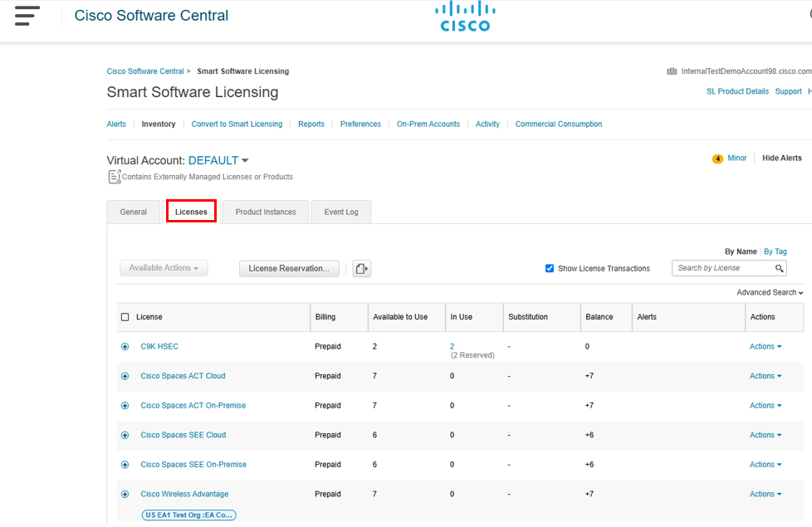The image size is (812, 527).
Task: Switch to the General tab
Action: (133, 212)
